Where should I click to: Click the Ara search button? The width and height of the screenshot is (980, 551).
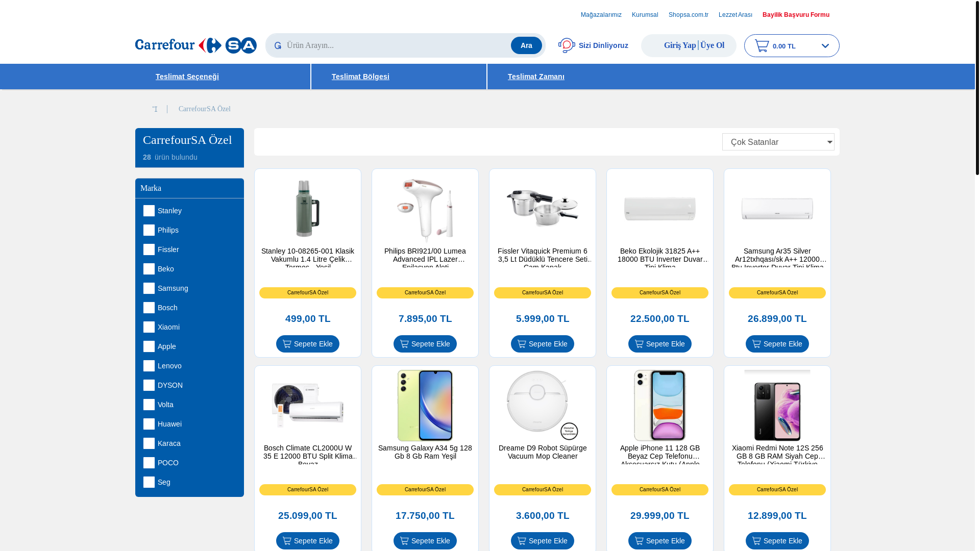point(526,45)
